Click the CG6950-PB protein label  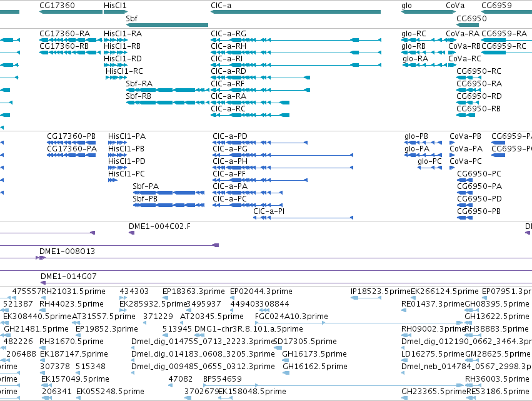click(479, 211)
